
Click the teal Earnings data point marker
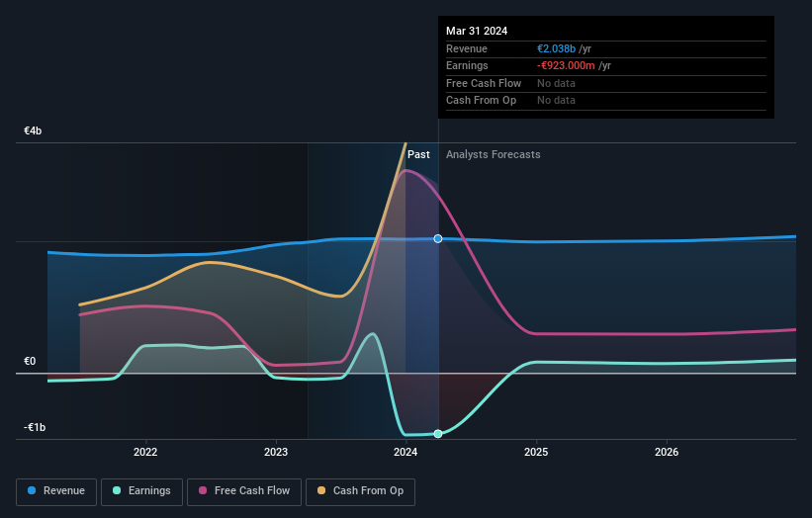click(x=438, y=434)
